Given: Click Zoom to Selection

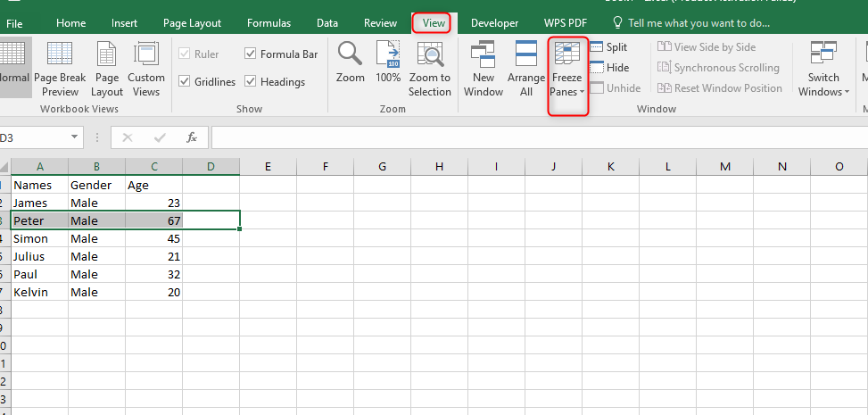Looking at the screenshot, I should [430, 70].
